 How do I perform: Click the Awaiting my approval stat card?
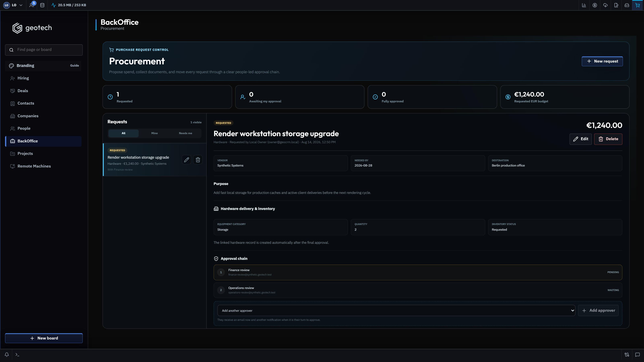point(300,97)
